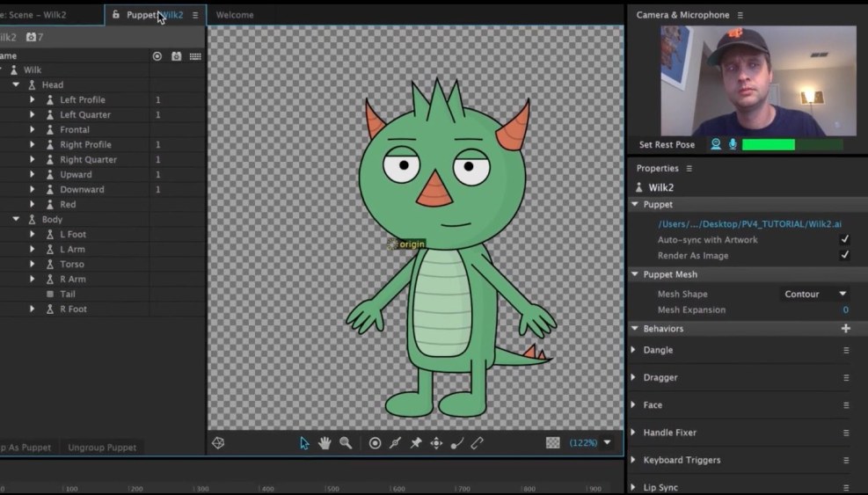This screenshot has height=495, width=868.
Task: Select the Hand pan tool
Action: click(325, 443)
